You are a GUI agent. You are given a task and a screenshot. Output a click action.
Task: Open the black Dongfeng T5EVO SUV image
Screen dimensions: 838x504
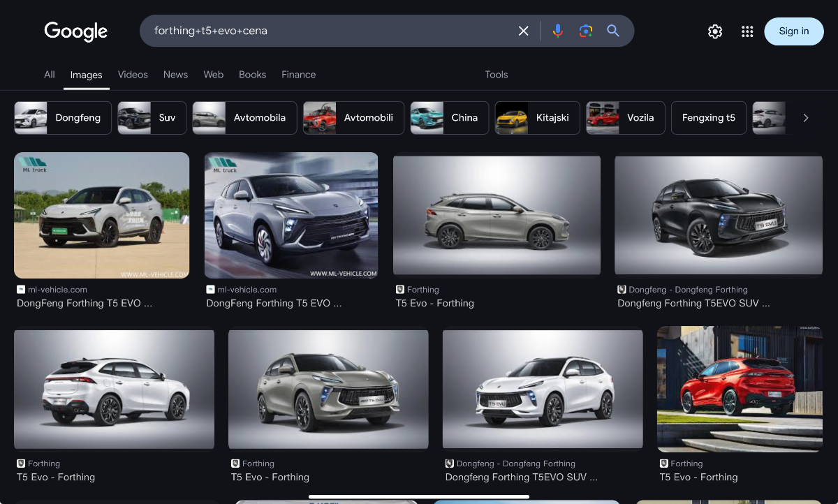coord(719,215)
